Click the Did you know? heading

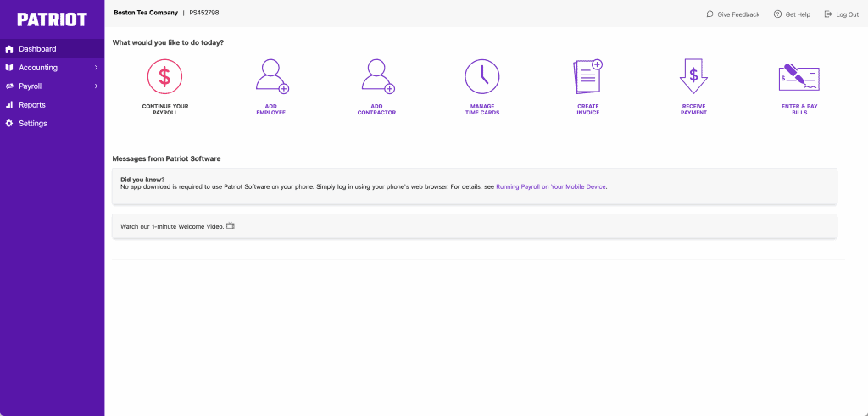[142, 180]
